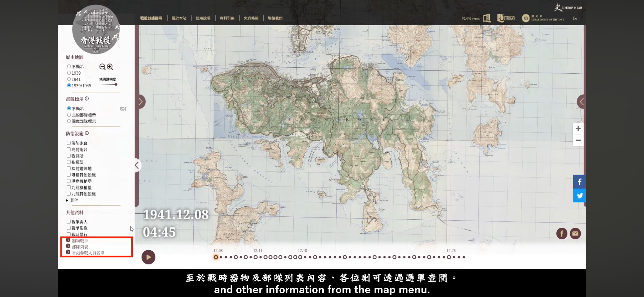Collapse the left sidebar with arrow handle

click(137, 165)
